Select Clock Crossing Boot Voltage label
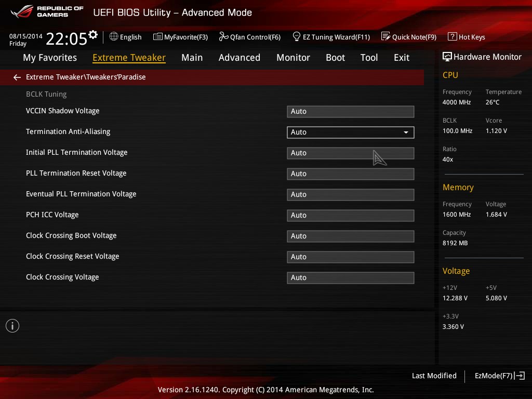 click(71, 235)
